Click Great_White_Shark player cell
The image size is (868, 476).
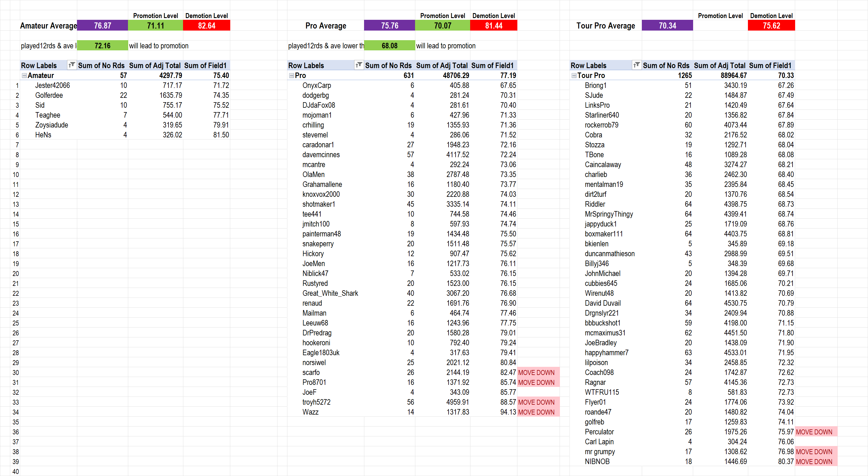[330, 293]
